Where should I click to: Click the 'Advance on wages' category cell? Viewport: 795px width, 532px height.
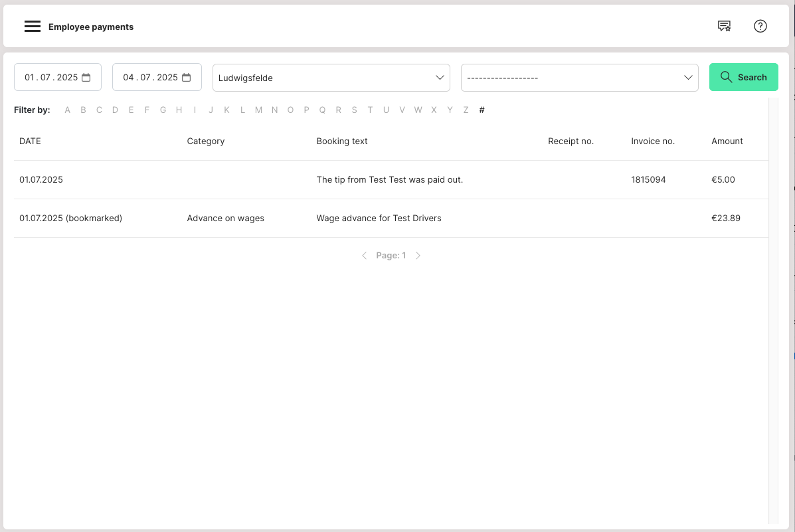pyautogui.click(x=226, y=218)
